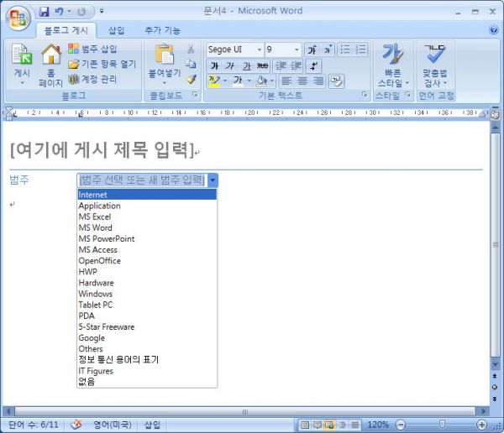The image size is (504, 433).
Task: Select Internet from category list
Action: coord(147,195)
